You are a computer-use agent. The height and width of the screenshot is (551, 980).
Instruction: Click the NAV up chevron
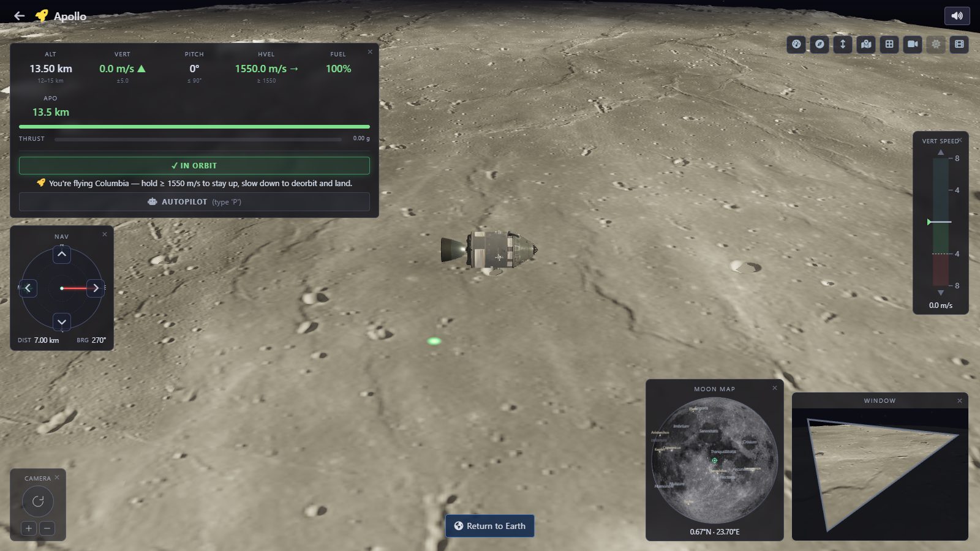click(62, 254)
